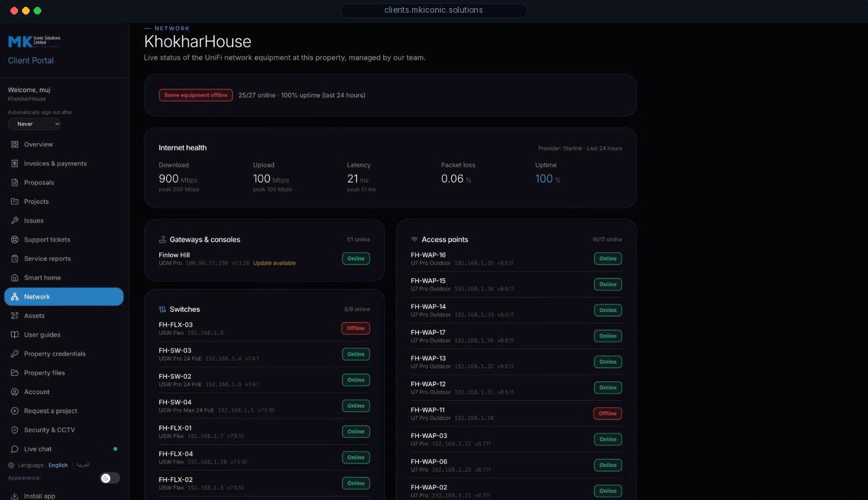The image size is (868, 500).
Task: Select the FH-FLX-01 switch name
Action: point(175,428)
